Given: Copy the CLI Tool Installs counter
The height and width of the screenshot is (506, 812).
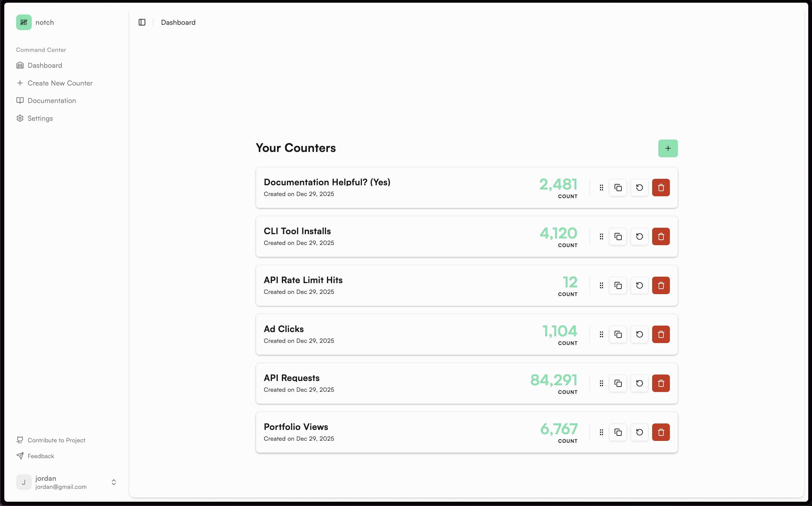Looking at the screenshot, I should pyautogui.click(x=618, y=237).
